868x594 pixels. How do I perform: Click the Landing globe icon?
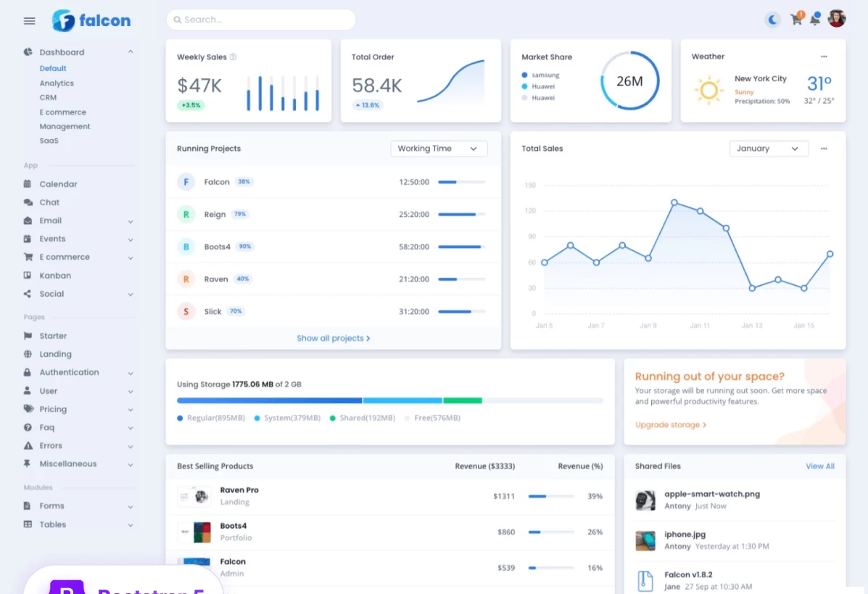coord(28,354)
